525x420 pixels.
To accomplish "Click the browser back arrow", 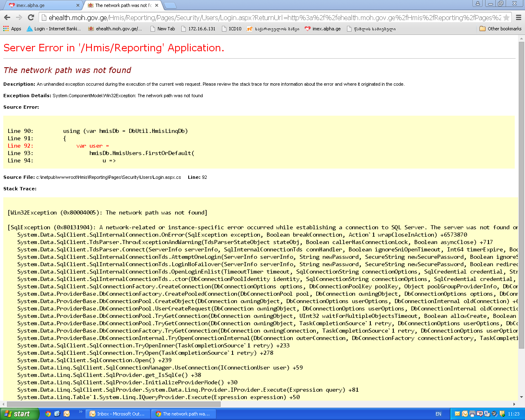I will 7,17.
